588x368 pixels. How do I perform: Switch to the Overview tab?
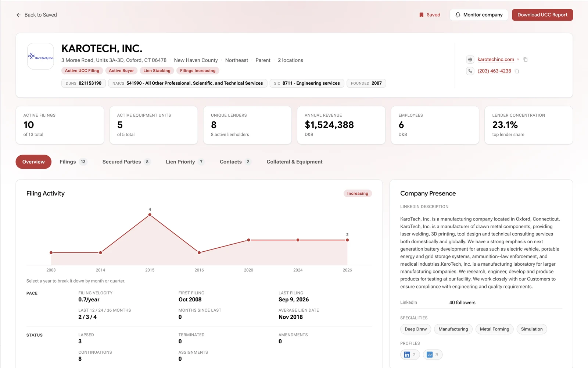click(33, 162)
